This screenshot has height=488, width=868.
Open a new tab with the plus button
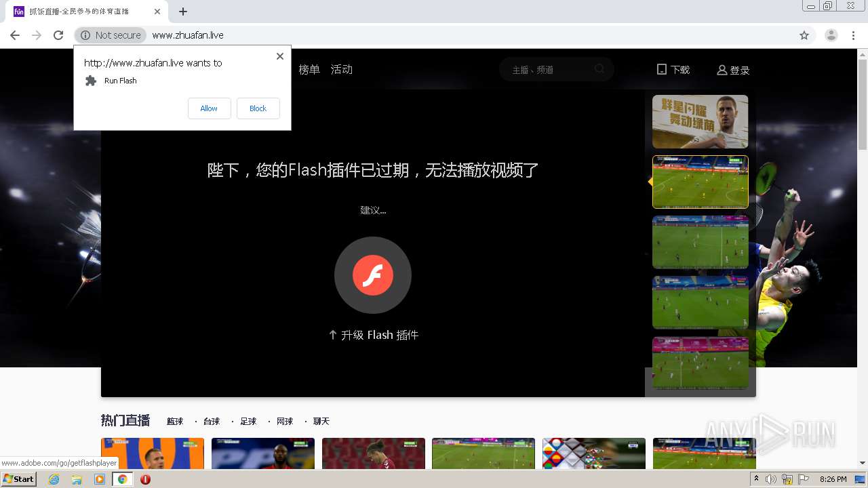[183, 12]
